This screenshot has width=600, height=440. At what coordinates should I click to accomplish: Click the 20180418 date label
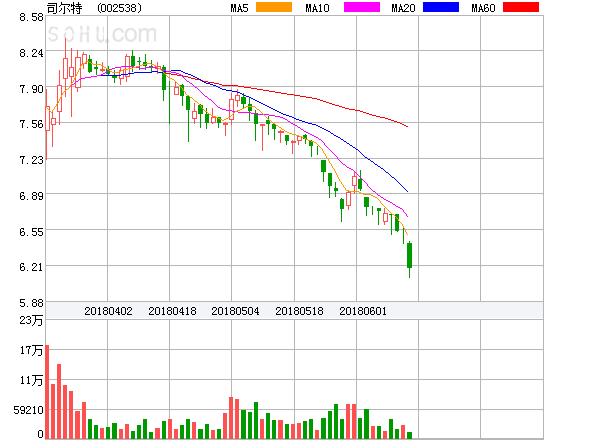(x=172, y=311)
